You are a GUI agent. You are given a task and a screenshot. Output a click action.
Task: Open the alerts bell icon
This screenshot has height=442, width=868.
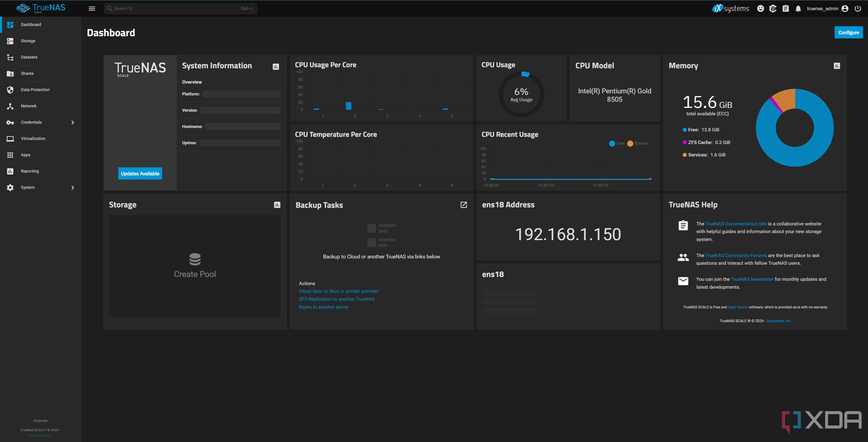pyautogui.click(x=798, y=9)
